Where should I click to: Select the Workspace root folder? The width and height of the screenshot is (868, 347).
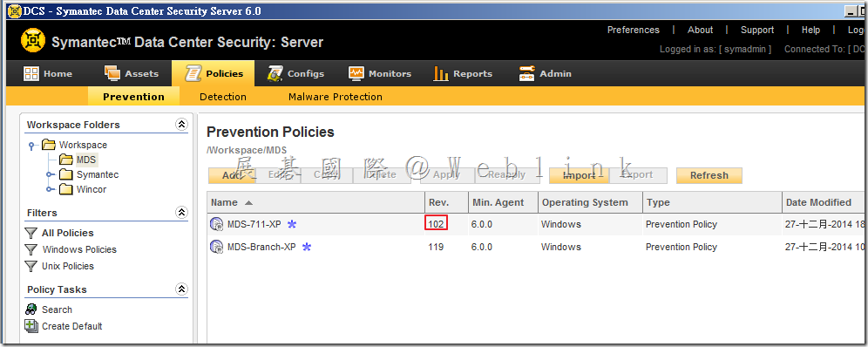pos(83,145)
